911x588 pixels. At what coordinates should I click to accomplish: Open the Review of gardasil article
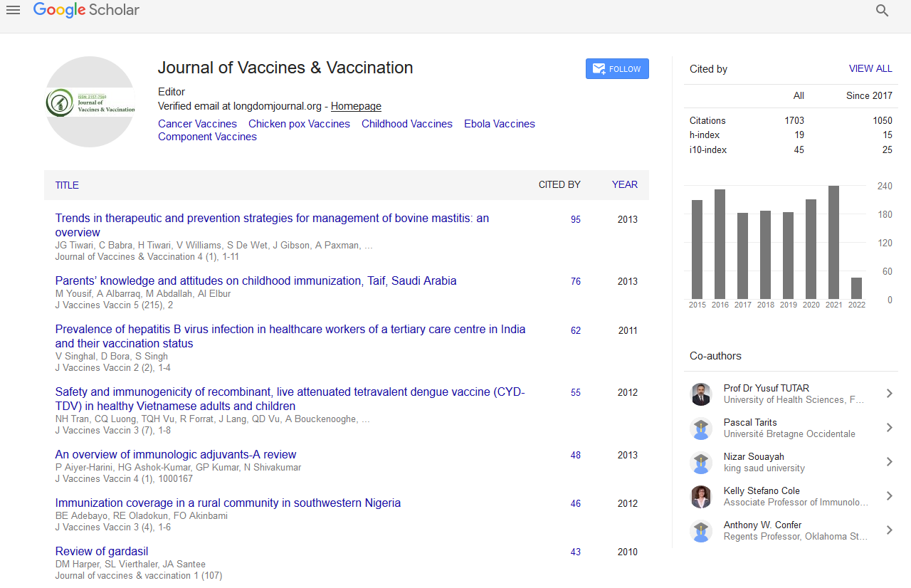coord(102,552)
